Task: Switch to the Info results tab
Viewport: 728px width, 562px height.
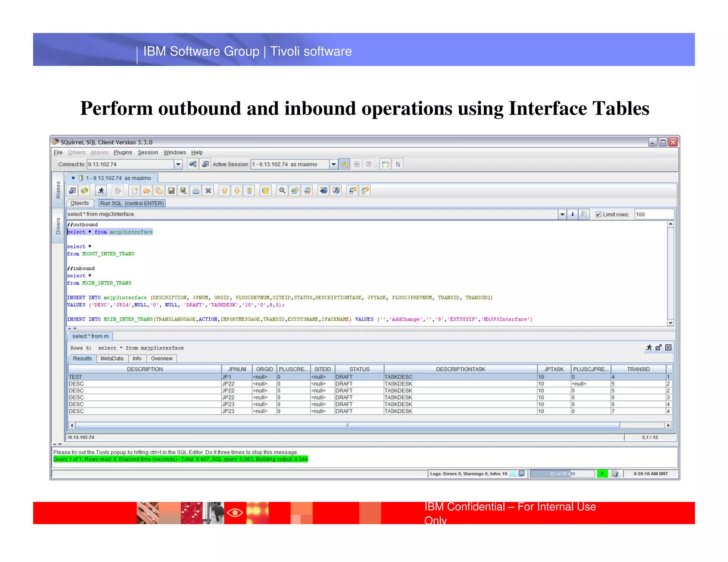Action: click(x=137, y=358)
